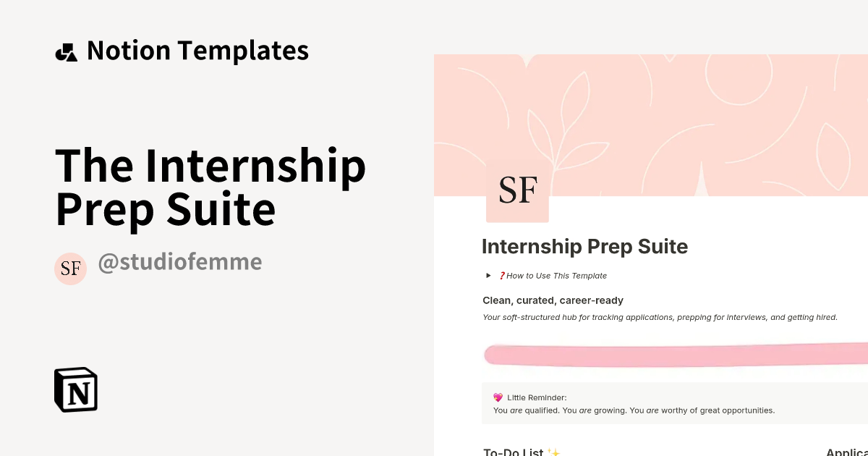The width and height of the screenshot is (868, 456).
Task: Click the Internship Prep Suite page title
Action: [584, 246]
